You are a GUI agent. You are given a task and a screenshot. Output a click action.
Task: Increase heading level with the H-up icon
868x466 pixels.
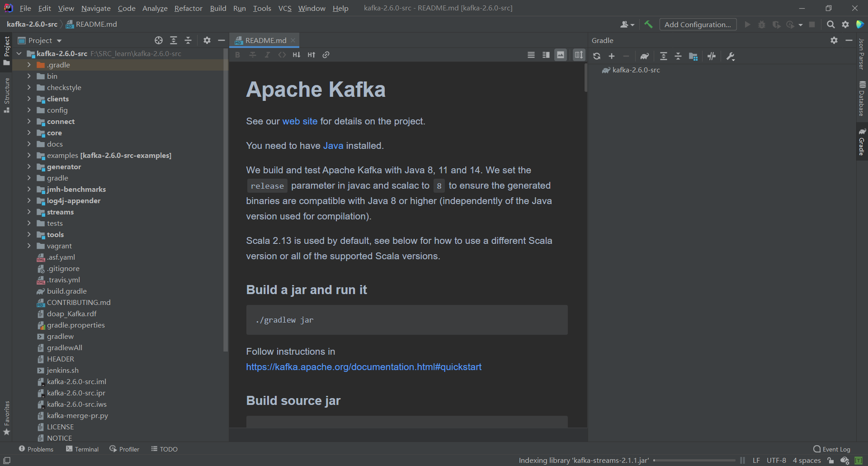(x=311, y=55)
